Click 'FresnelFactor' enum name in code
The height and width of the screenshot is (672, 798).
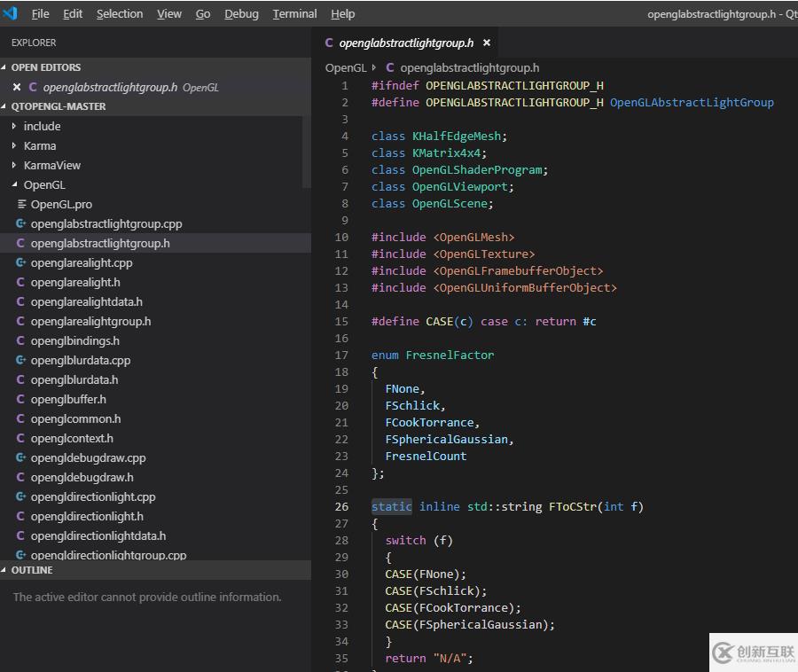tap(450, 355)
